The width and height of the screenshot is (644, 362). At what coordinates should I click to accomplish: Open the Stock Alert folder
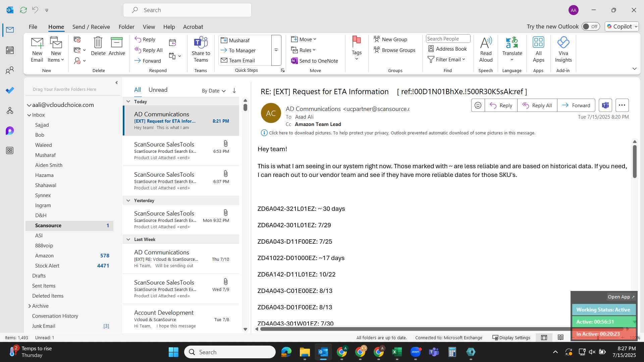click(x=69, y=266)
